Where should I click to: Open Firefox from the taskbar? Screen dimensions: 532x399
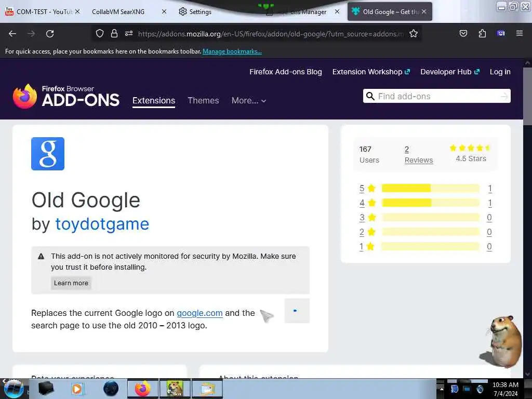click(x=143, y=389)
